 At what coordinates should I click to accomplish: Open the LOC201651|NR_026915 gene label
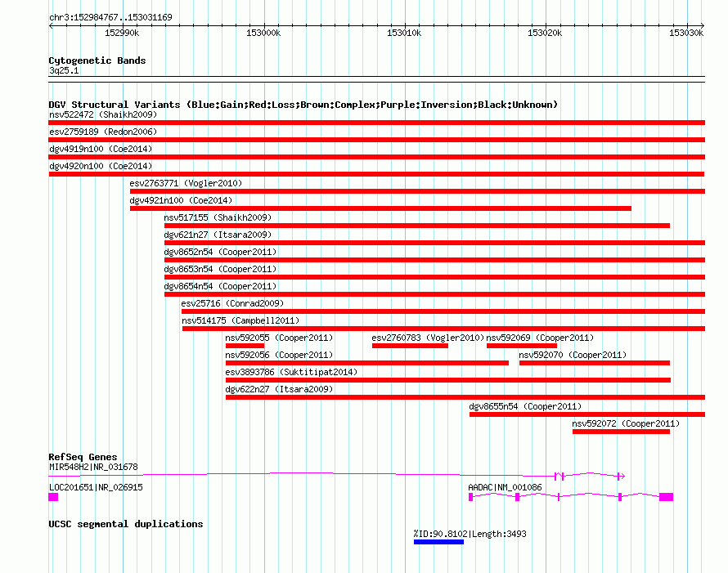96,487
